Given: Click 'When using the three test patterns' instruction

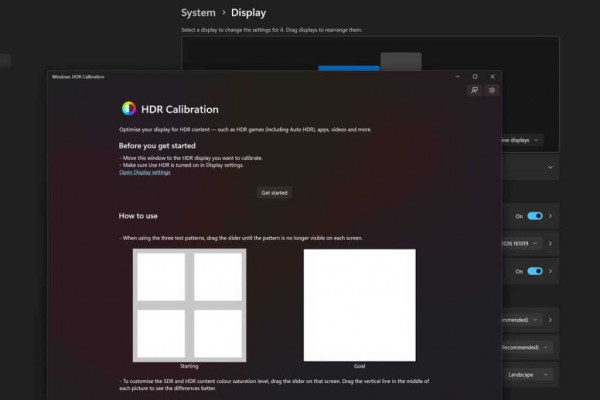Looking at the screenshot, I should 241,238.
